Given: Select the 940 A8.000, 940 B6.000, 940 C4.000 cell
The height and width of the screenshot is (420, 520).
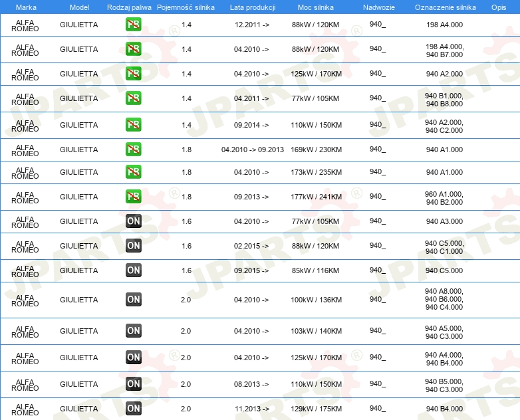Looking at the screenshot, I should point(444,299).
